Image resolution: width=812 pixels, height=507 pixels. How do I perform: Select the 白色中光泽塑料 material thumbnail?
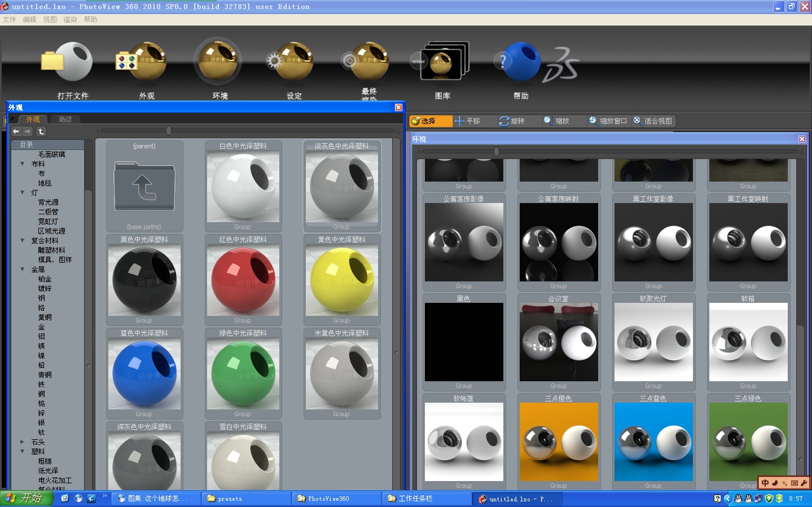(243, 186)
